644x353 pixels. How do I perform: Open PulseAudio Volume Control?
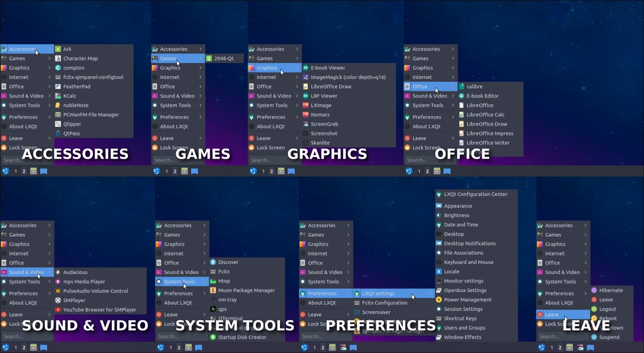pyautogui.click(x=100, y=291)
